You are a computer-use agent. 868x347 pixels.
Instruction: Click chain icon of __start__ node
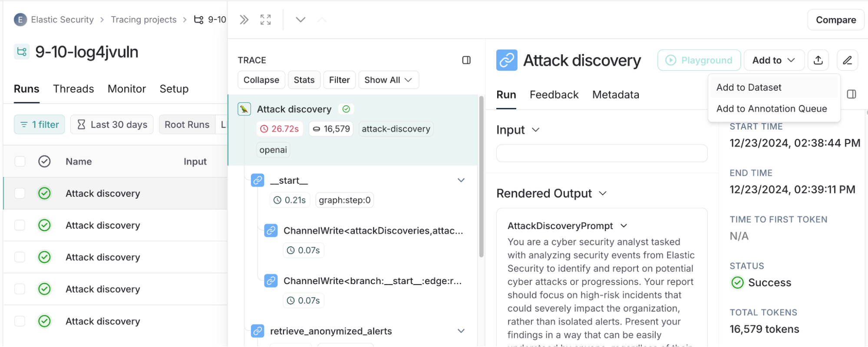(x=258, y=180)
